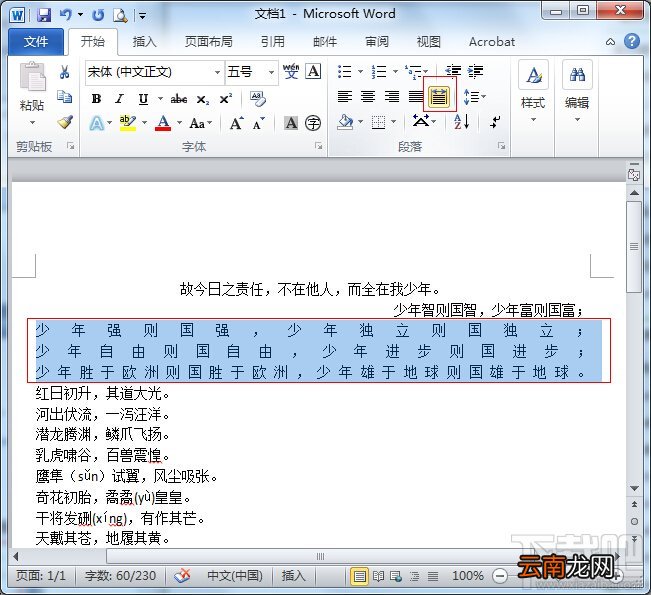Toggle Underline formatting
The height and width of the screenshot is (595, 651).
click(x=143, y=99)
